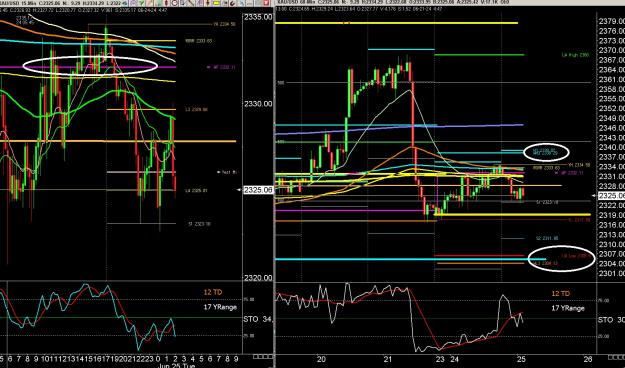Click the orange 12 TD label in left stochastic panel
Viewport: 625px width, 368px height.
213,292
